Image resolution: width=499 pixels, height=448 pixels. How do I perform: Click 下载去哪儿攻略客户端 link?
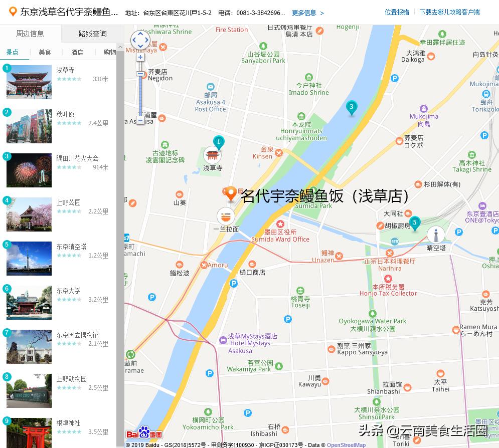pos(449,12)
